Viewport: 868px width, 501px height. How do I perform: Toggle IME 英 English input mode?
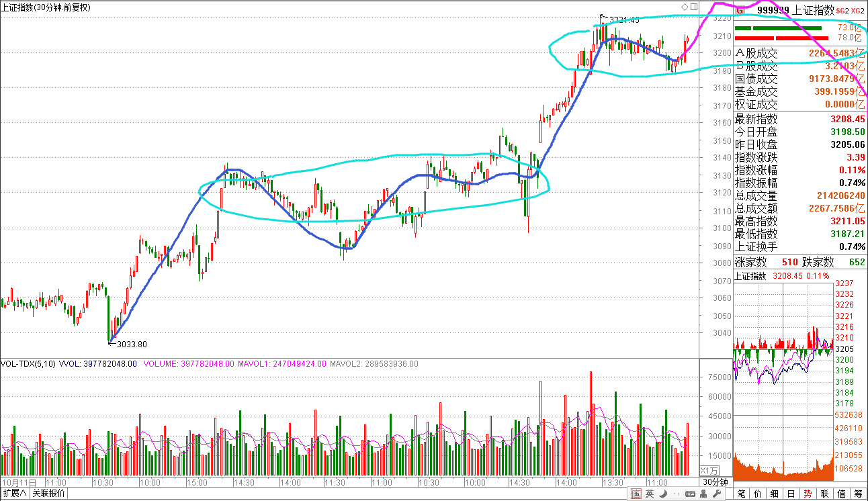pos(650,494)
